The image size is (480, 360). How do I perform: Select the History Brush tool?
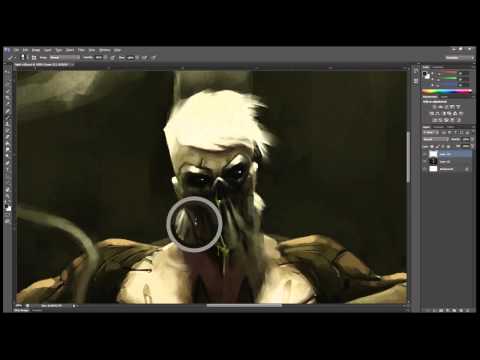pos(7,130)
